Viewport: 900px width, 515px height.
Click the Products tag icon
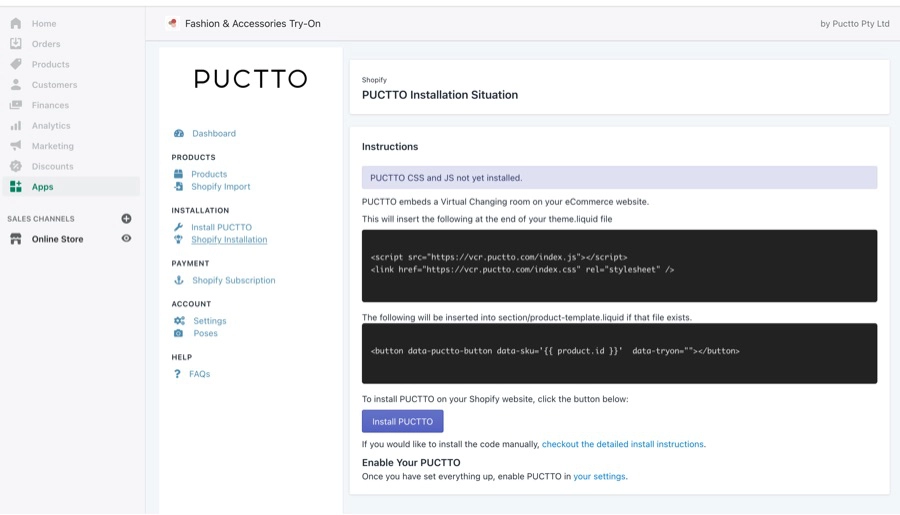click(15, 64)
